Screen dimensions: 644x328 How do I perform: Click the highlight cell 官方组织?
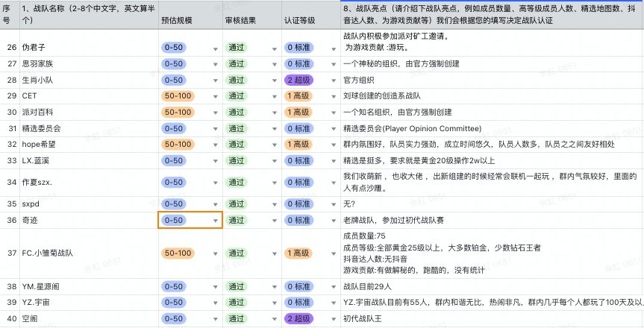(492, 80)
